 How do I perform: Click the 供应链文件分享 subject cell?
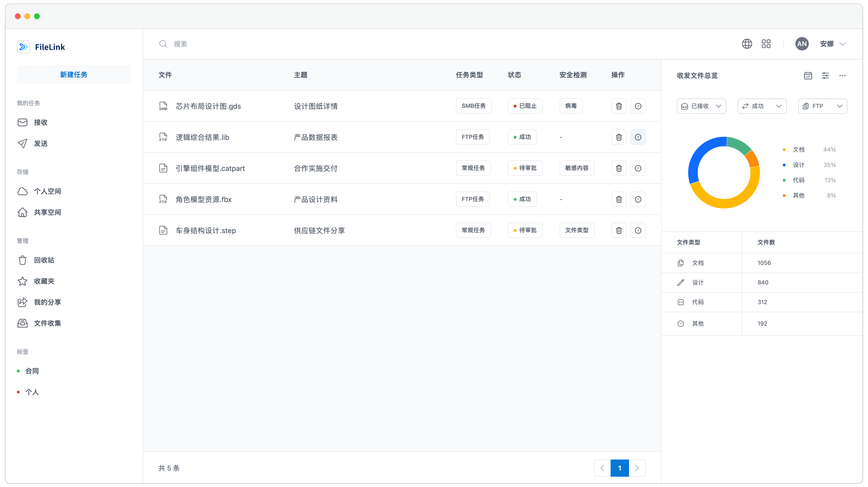click(x=319, y=230)
